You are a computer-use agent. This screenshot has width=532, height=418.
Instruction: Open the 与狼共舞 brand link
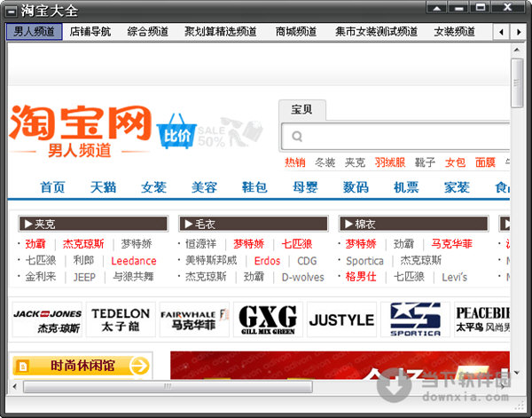[133, 277]
